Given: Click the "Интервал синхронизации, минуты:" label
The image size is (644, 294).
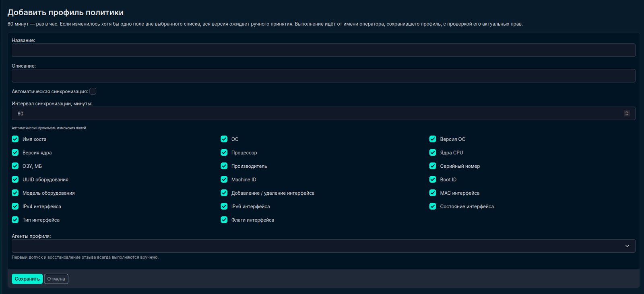Looking at the screenshot, I should pyautogui.click(x=52, y=103).
